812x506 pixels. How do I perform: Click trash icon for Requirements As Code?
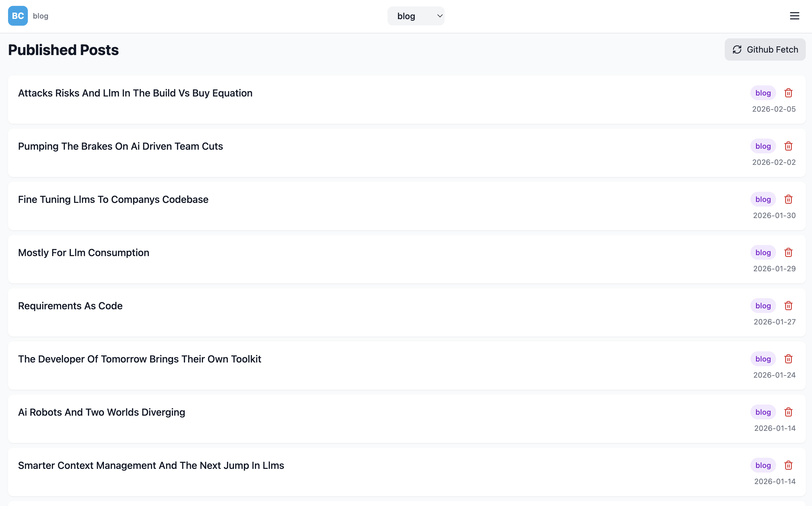[788, 306]
